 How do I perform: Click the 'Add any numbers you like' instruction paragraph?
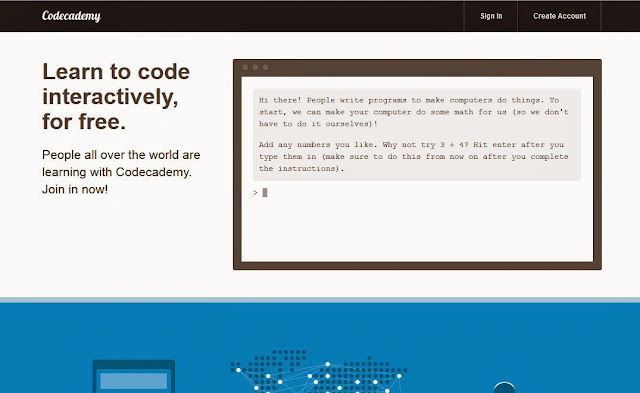pyautogui.click(x=413, y=156)
